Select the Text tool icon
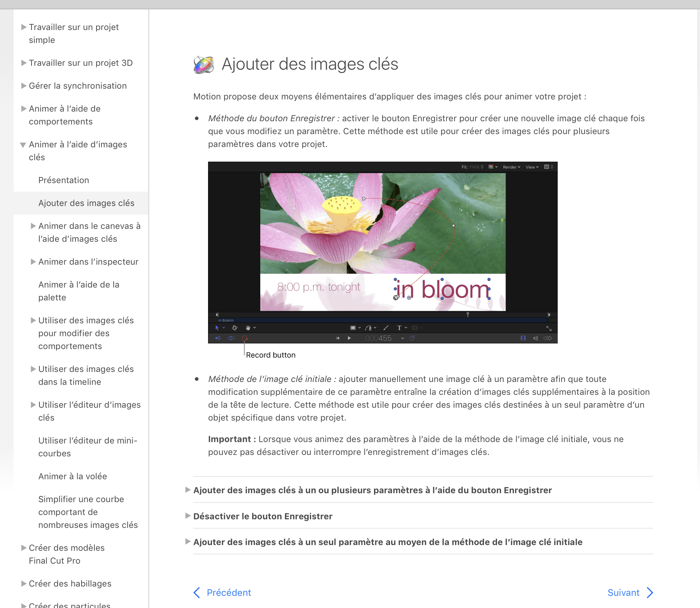The height and width of the screenshot is (608, 700). [x=399, y=328]
